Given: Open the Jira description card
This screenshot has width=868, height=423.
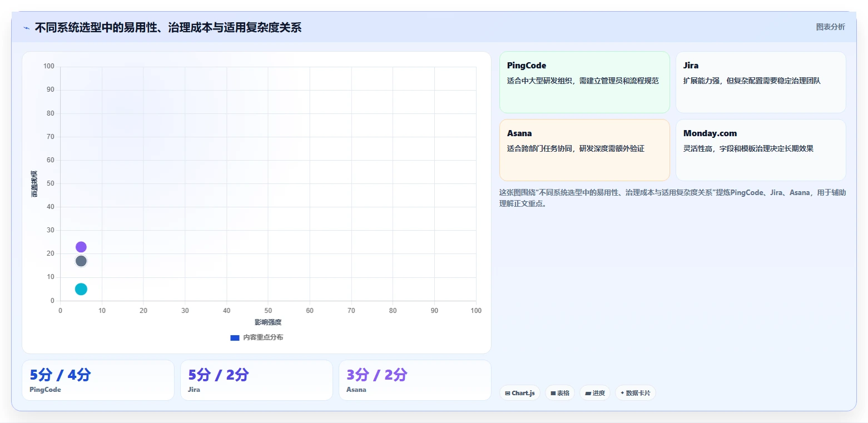Looking at the screenshot, I should (x=761, y=82).
